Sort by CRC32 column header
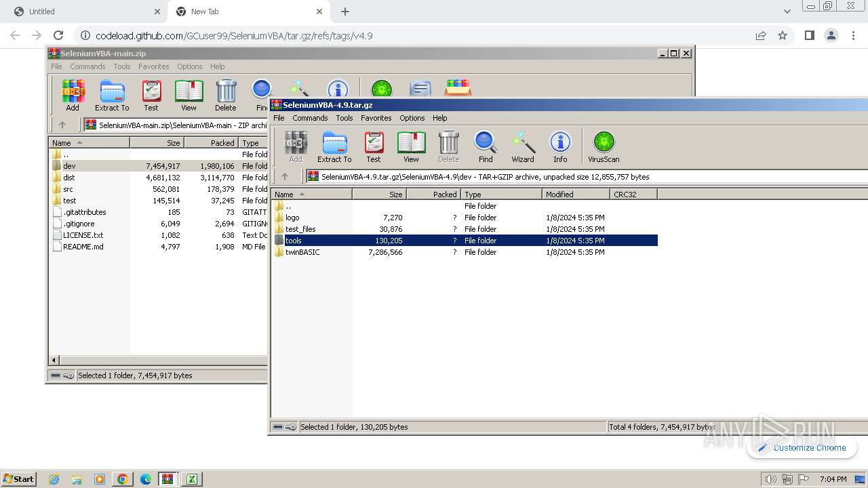The height and width of the screenshot is (488, 868). [x=633, y=195]
